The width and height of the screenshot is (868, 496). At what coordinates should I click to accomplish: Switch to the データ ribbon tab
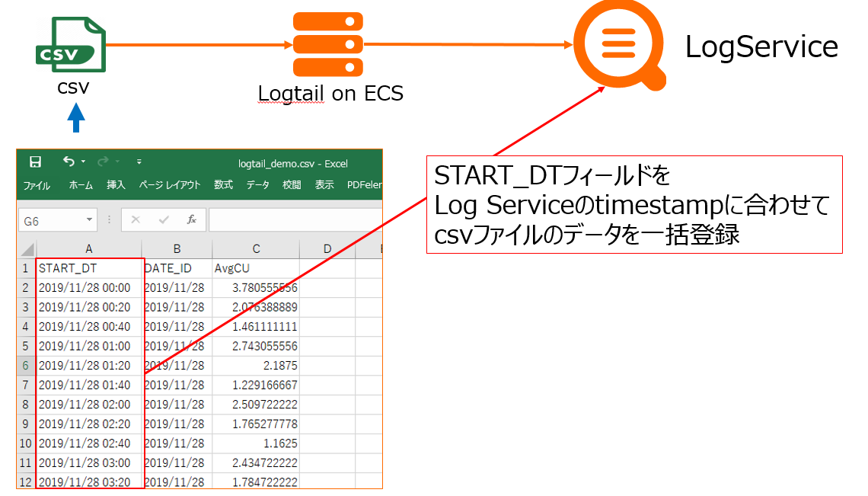click(x=258, y=185)
